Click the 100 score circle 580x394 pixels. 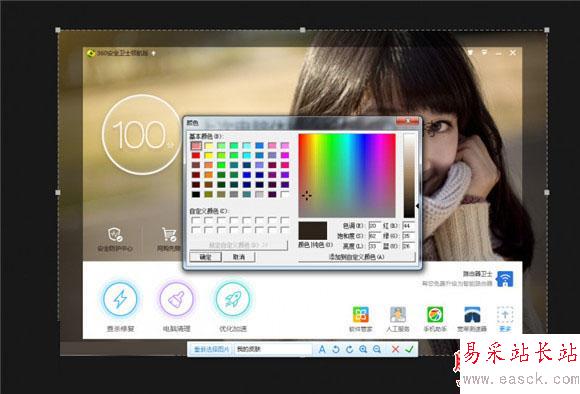tap(141, 134)
